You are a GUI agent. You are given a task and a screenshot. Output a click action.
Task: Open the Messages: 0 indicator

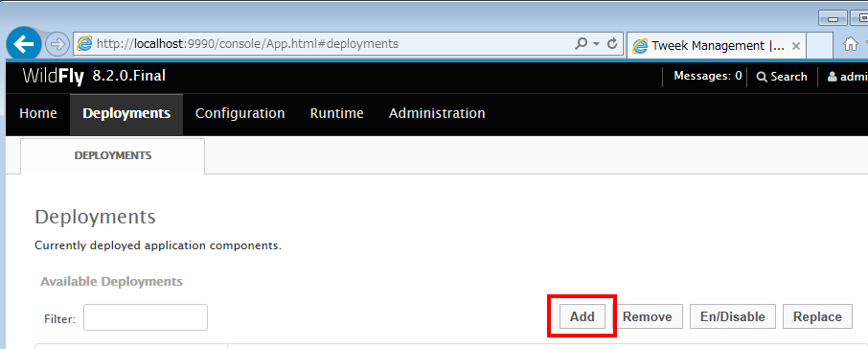coord(707,76)
